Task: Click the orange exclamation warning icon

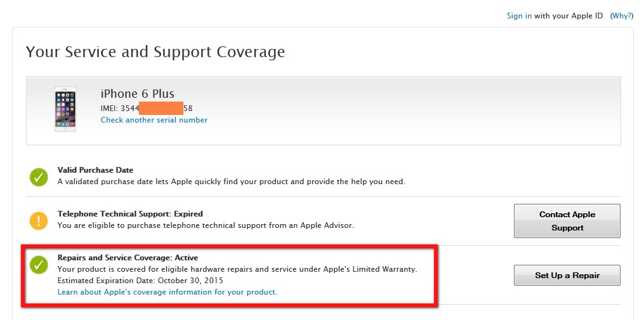Action: (x=39, y=220)
